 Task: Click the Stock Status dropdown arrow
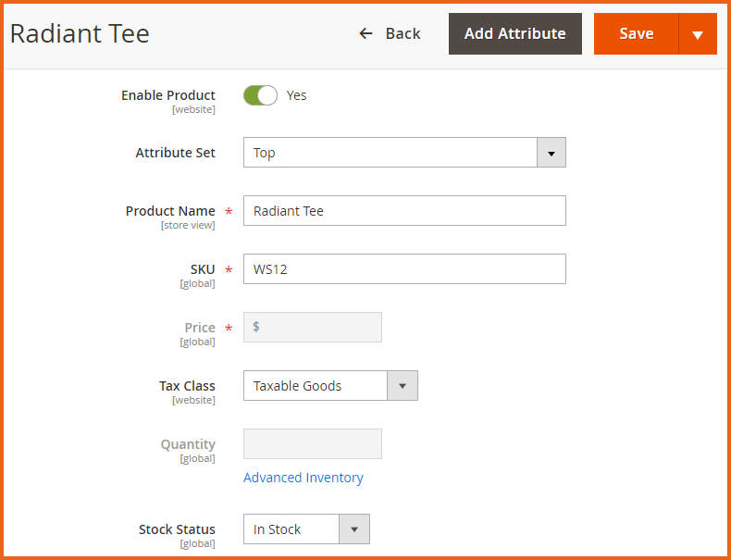pyautogui.click(x=354, y=529)
